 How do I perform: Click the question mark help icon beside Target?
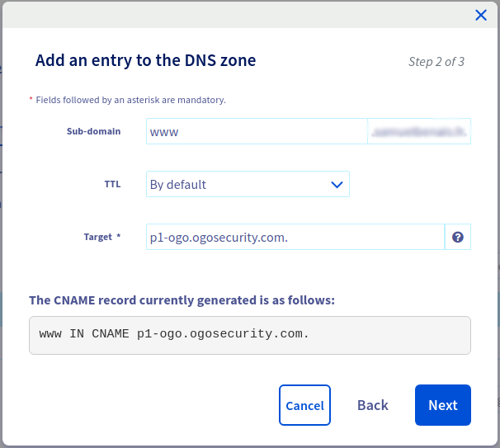pyautogui.click(x=457, y=237)
